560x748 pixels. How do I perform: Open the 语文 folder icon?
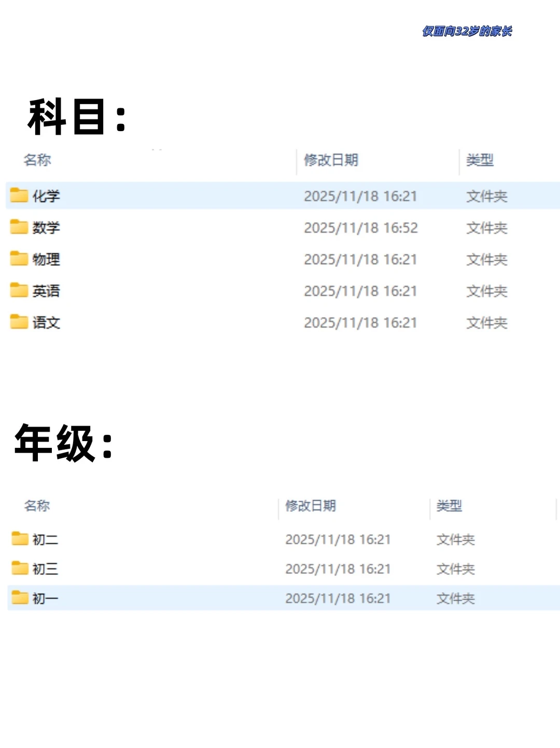[18, 322]
